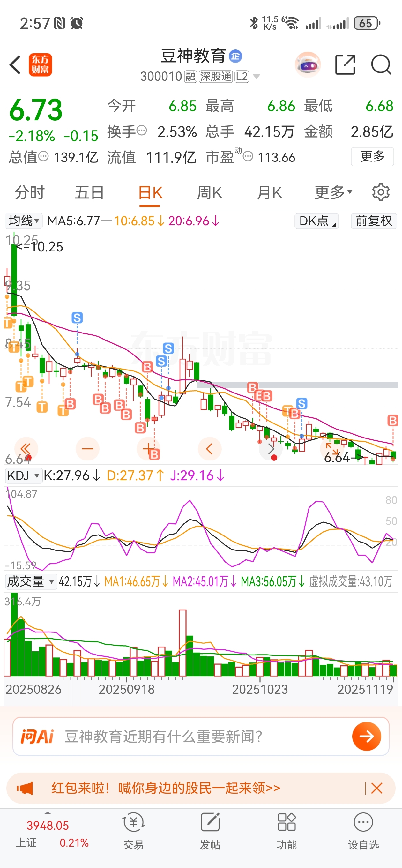Open 成交量 indicator dropdown
This screenshot has width=402, height=868.
pyautogui.click(x=31, y=581)
